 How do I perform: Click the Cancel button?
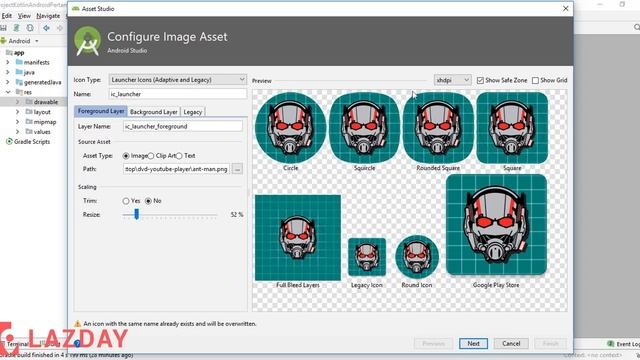(x=511, y=344)
